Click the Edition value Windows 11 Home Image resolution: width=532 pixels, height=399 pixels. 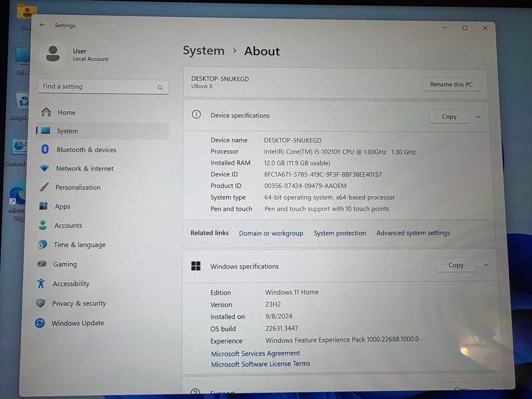(x=292, y=292)
